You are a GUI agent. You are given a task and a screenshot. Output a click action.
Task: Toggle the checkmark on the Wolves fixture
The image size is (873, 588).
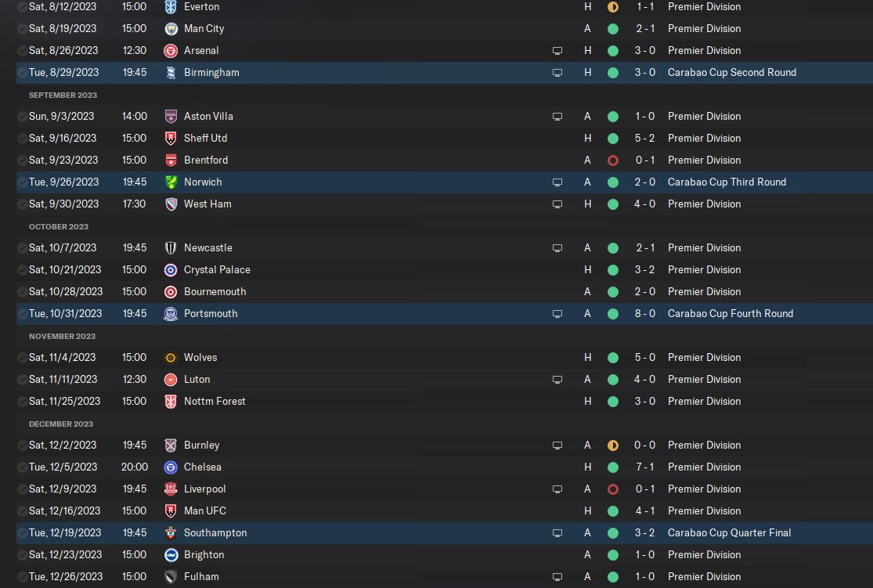click(21, 357)
